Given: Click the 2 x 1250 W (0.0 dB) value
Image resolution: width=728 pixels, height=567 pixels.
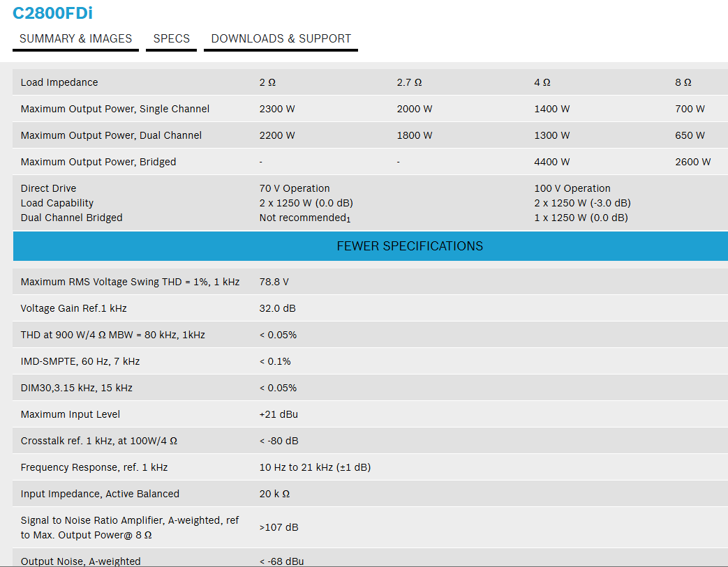Looking at the screenshot, I should [x=306, y=203].
